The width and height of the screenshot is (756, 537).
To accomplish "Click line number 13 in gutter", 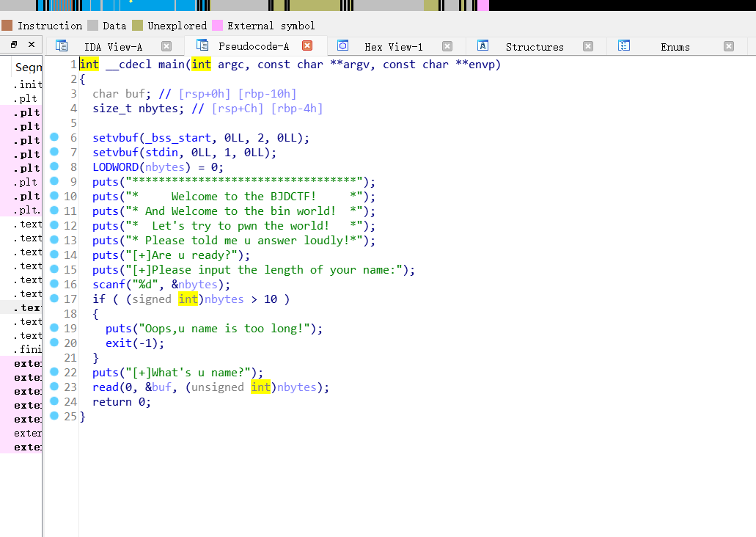I will coord(70,241).
